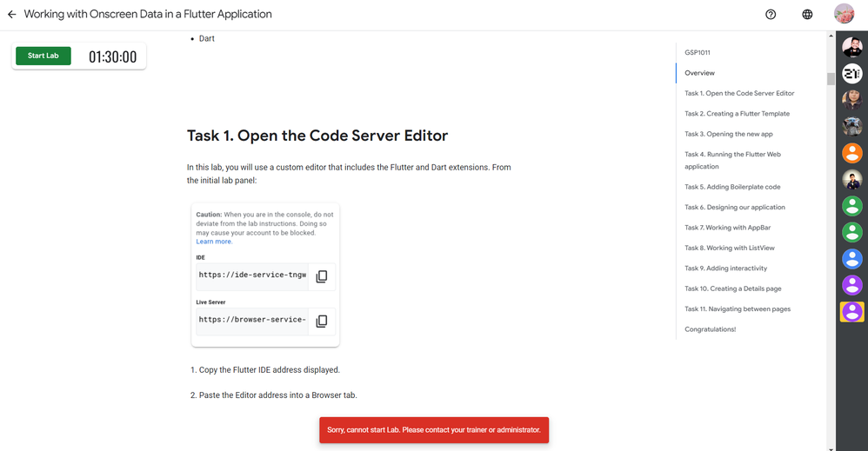Open the help question mark icon

[771, 15]
